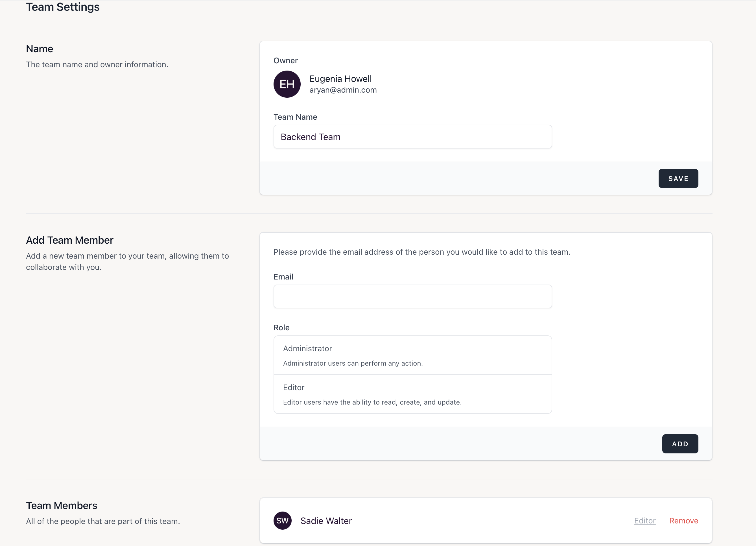Viewport: 756px width, 546px height.
Task: Click 'Administrator users can perform any action.' description
Action: [353, 363]
